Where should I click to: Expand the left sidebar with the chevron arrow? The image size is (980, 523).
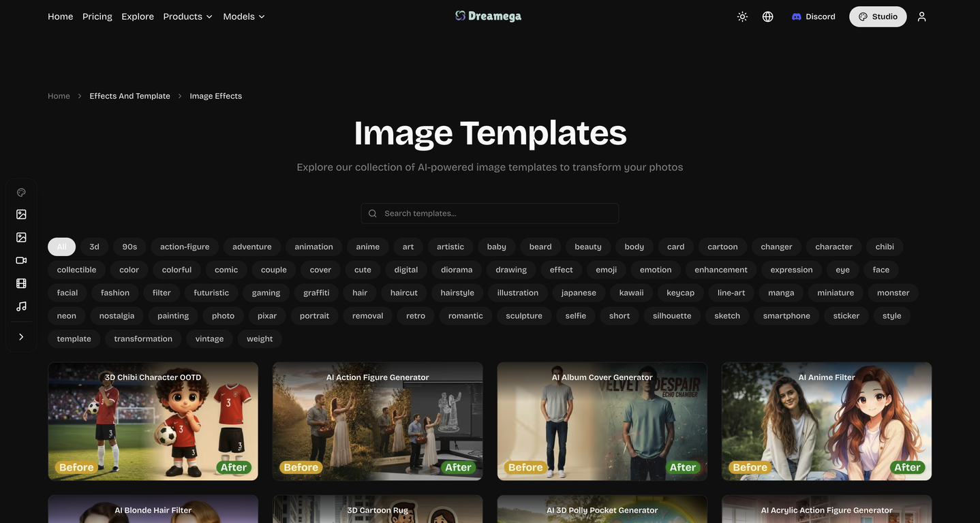point(21,336)
